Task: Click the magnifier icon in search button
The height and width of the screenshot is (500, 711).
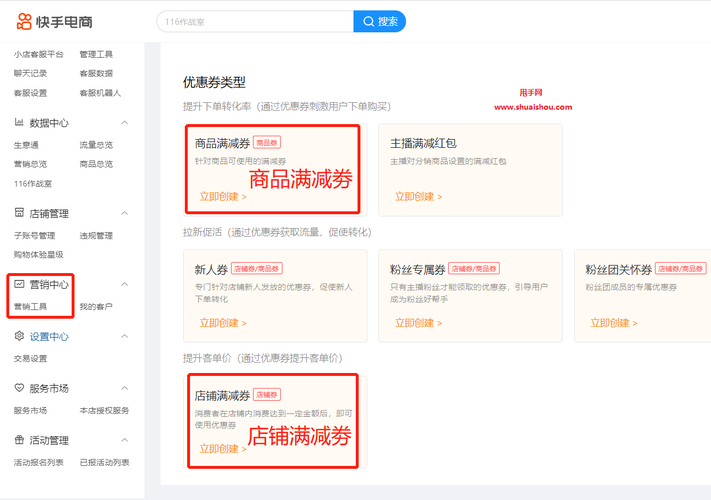Action: click(369, 21)
